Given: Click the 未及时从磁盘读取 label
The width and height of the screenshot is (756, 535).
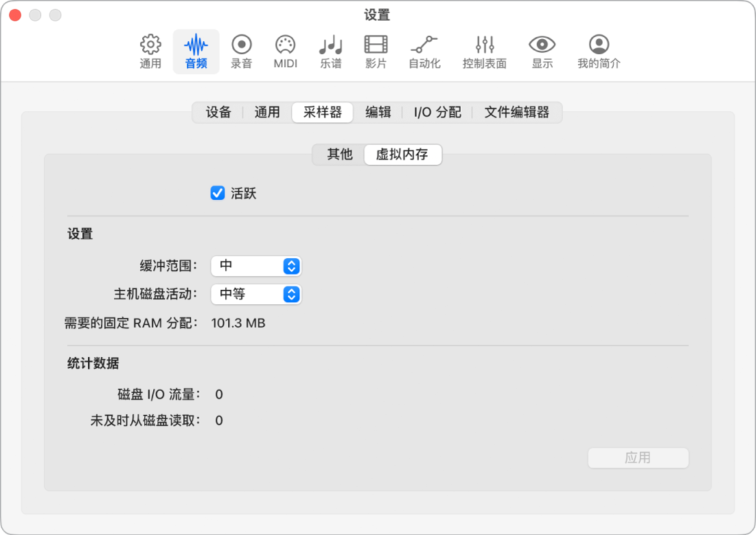Looking at the screenshot, I should 145,421.
